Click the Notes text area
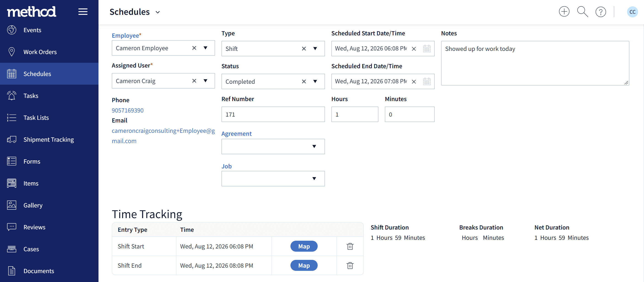 [x=535, y=63]
